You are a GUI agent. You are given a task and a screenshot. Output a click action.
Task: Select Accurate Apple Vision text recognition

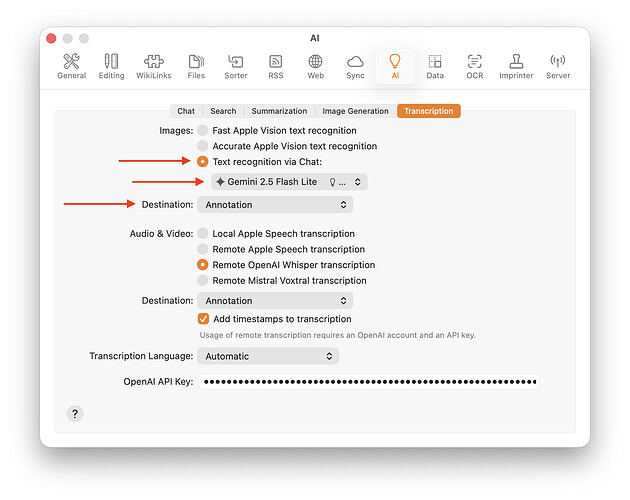pyautogui.click(x=202, y=146)
